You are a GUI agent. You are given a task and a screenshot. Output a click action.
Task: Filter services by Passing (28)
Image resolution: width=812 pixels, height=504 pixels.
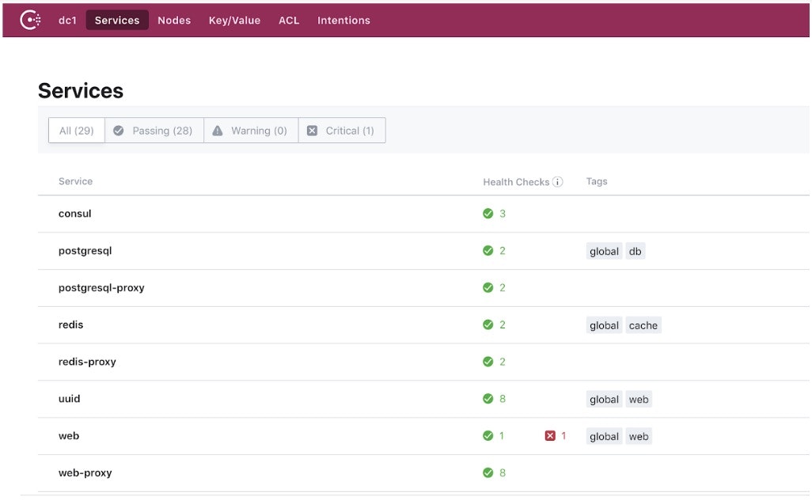pos(154,131)
